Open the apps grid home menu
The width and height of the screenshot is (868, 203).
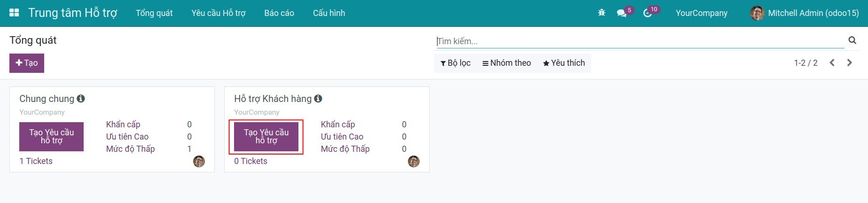coord(14,13)
